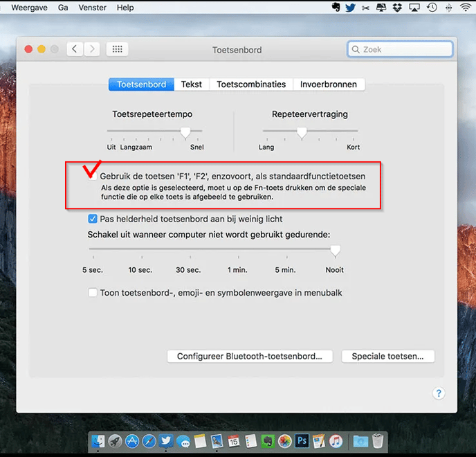Click monitor display icon in menu bar
Screen dimensions: 476x457
point(381,8)
